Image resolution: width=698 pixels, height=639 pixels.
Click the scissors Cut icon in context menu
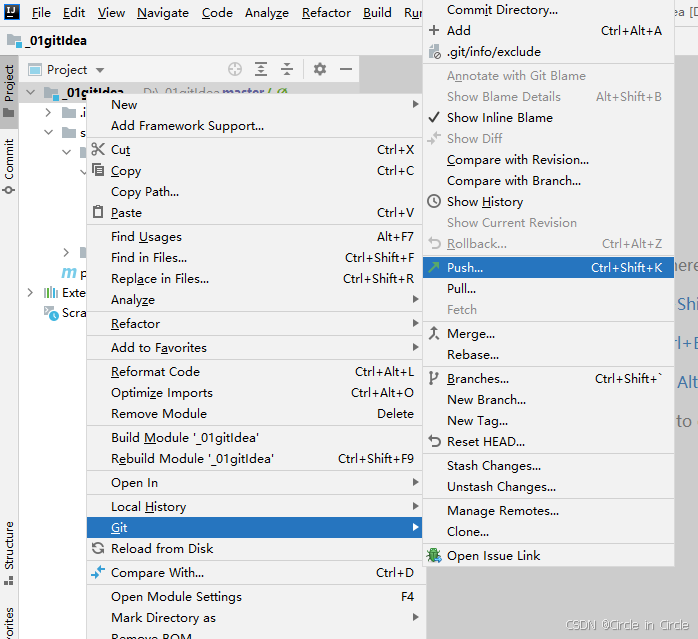(98, 150)
